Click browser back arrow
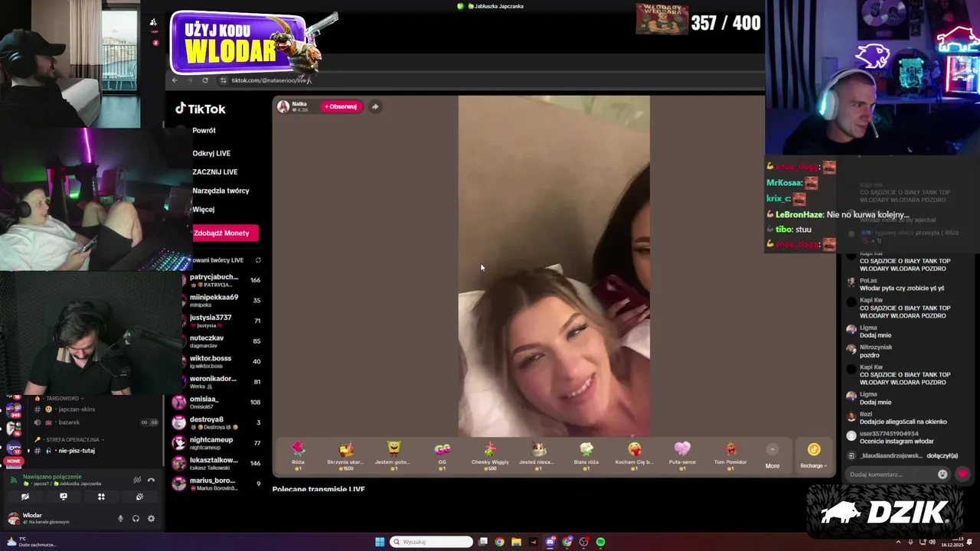 point(175,80)
